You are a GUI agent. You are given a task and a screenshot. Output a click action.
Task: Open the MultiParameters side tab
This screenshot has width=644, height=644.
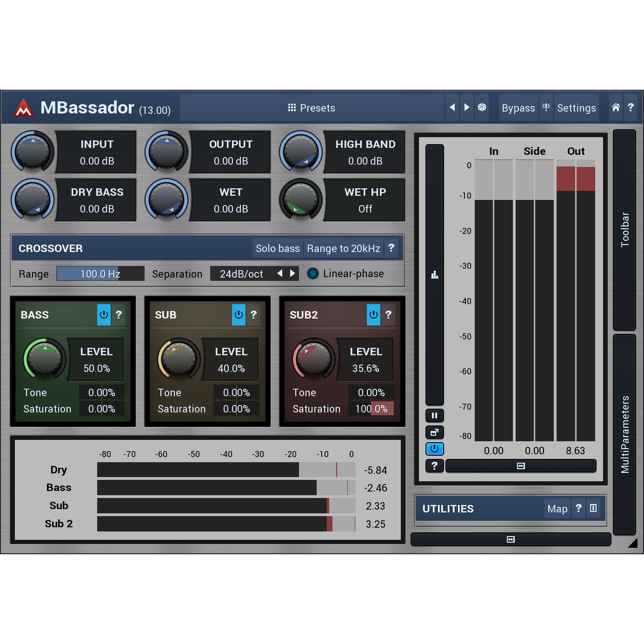pos(624,434)
